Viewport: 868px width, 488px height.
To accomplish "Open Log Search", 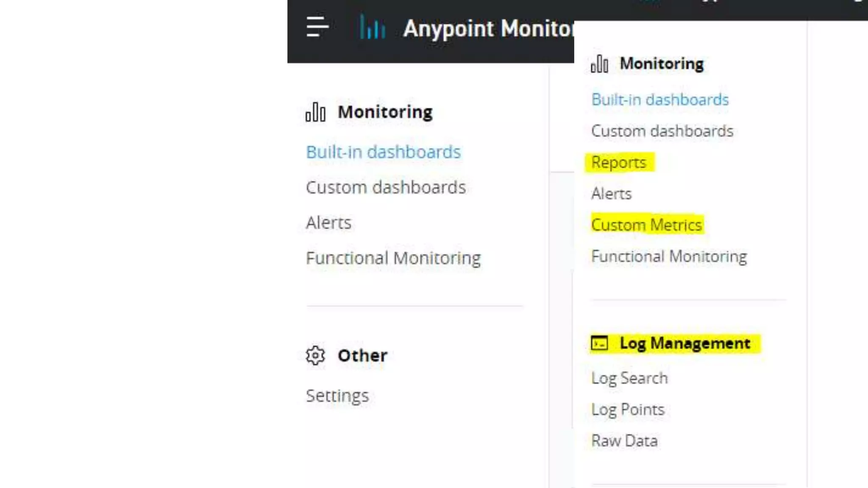I will pos(629,378).
